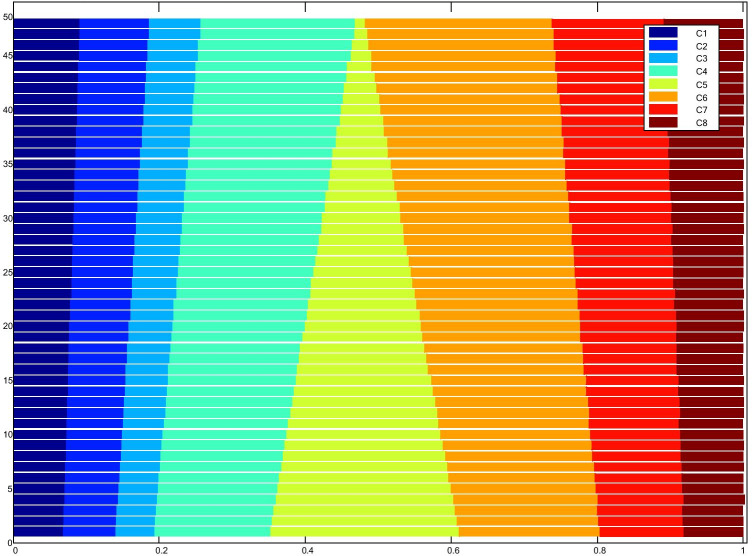Click the x-axis tick label 0.6
The height and width of the screenshot is (556, 752).
452,550
